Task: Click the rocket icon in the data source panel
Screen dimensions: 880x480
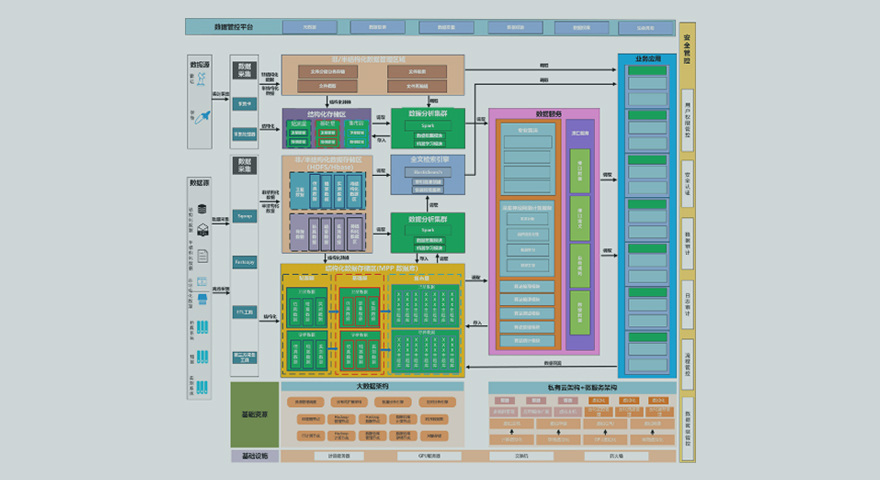Action: click(205, 116)
